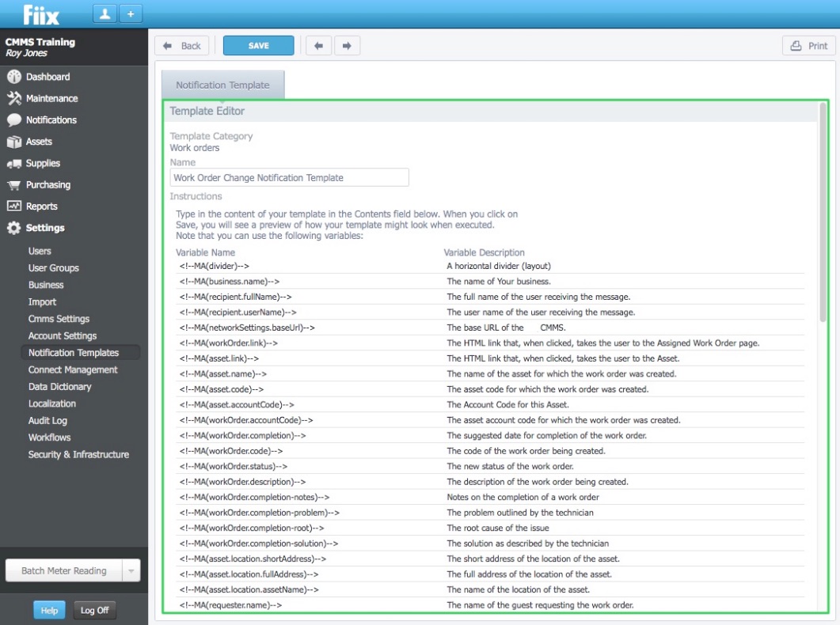Click the Fiix logo

pos(41,15)
